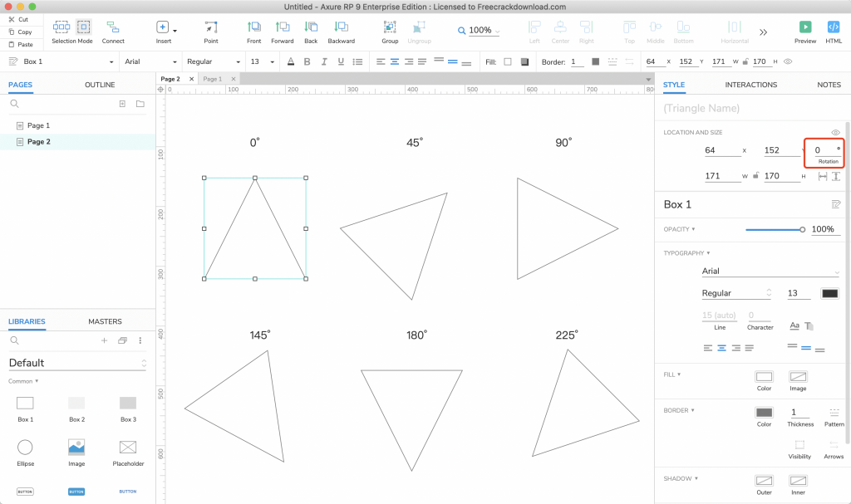Toggle bold formatting in style toolbar
The image size is (851, 504).
(x=307, y=61)
